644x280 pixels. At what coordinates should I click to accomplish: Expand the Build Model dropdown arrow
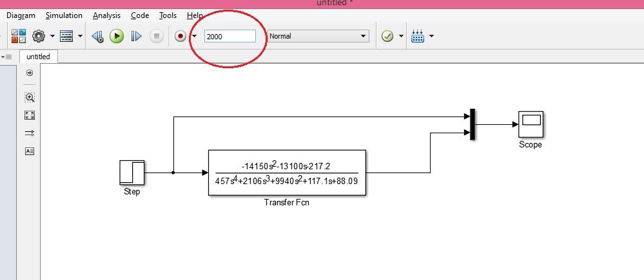(431, 36)
